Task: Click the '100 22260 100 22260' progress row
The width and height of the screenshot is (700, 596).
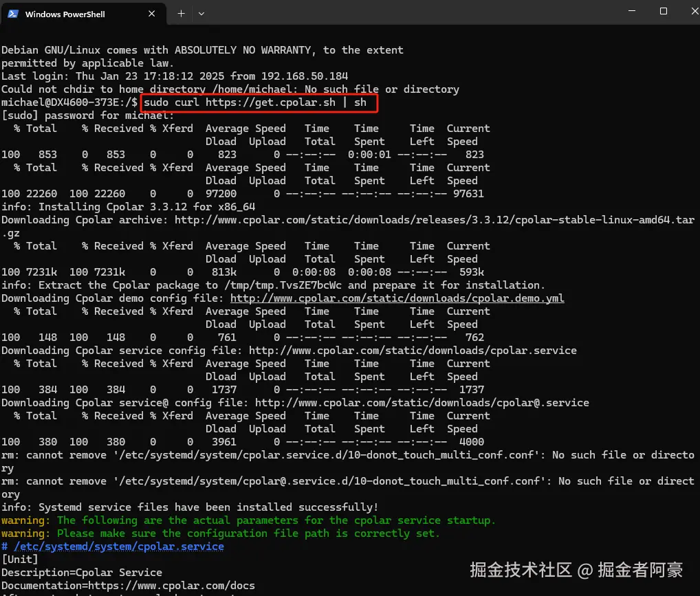Action: tap(243, 193)
